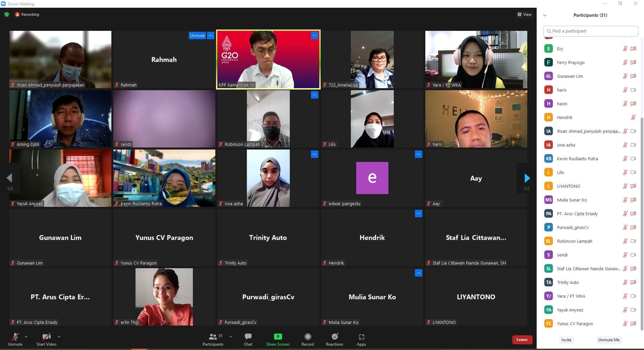Toggle Start Video on
644x350 pixels.
pyautogui.click(x=46, y=337)
